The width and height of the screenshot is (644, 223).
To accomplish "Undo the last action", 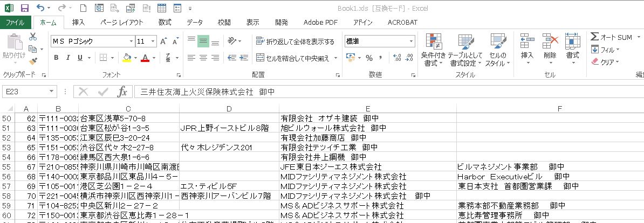I will 40,8.
